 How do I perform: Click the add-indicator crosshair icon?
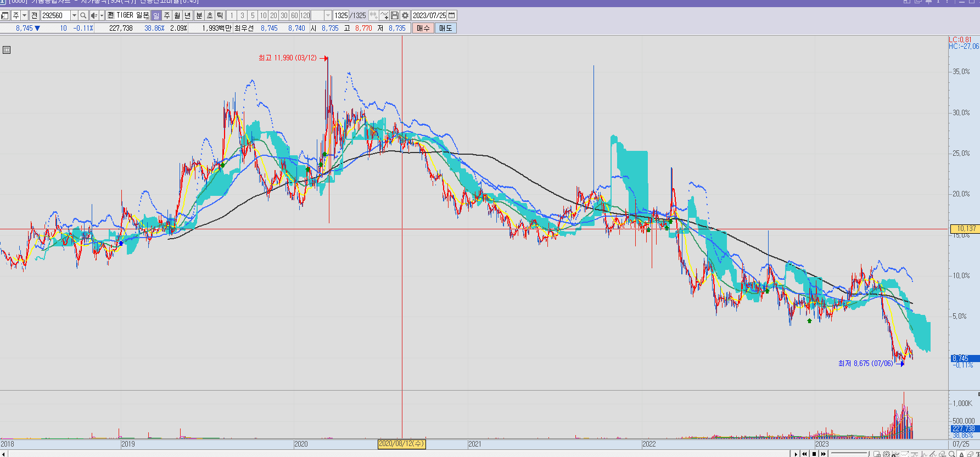point(384,15)
